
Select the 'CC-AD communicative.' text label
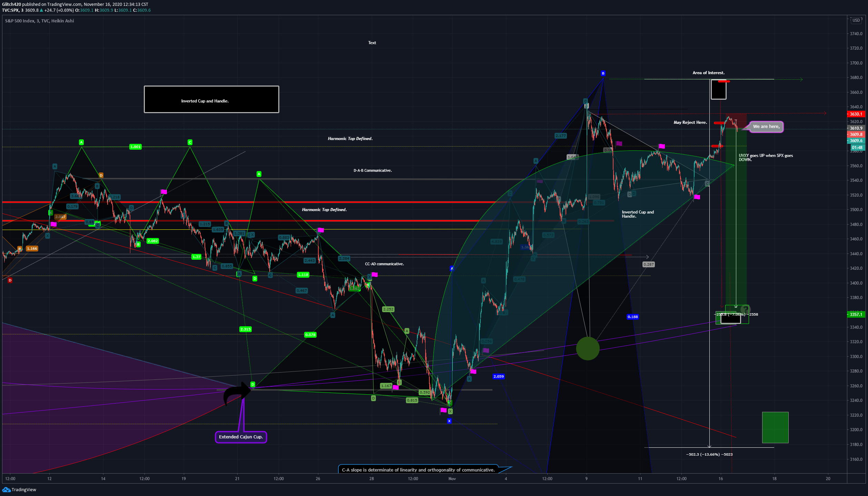tap(384, 264)
